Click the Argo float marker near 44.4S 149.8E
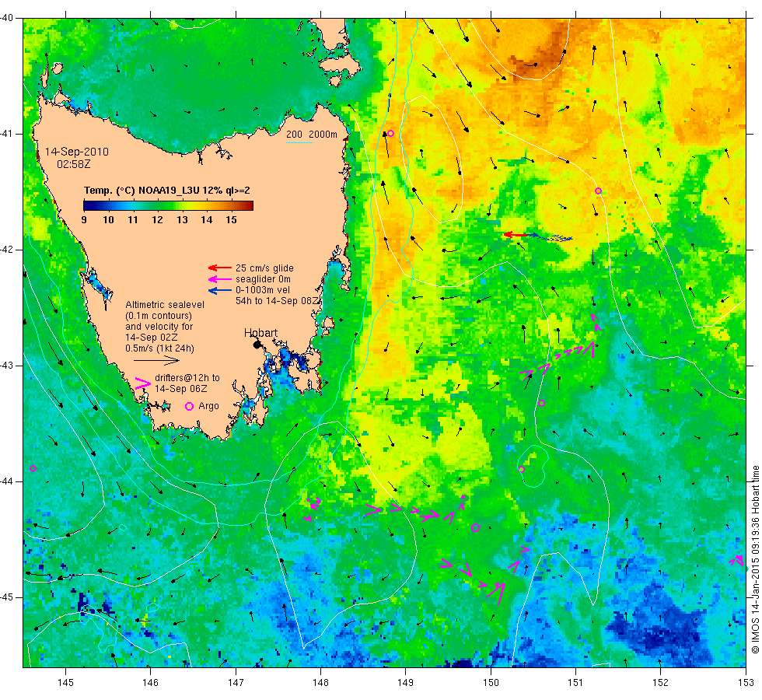The height and width of the screenshot is (700, 762). click(475, 527)
